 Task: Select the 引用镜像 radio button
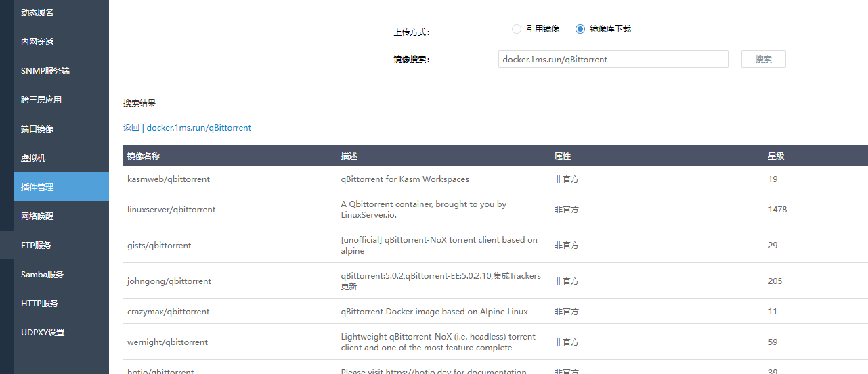[x=517, y=29]
